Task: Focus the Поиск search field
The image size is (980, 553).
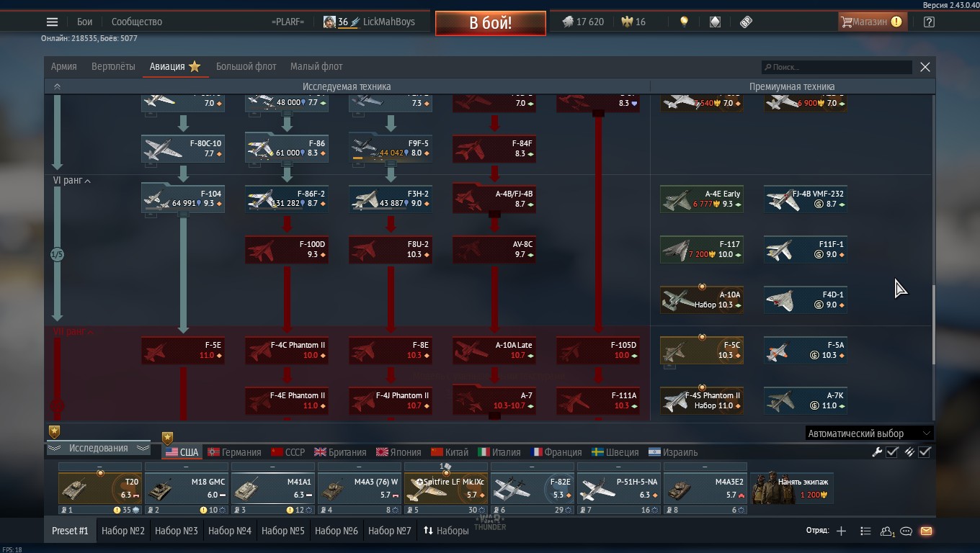Action: point(837,67)
